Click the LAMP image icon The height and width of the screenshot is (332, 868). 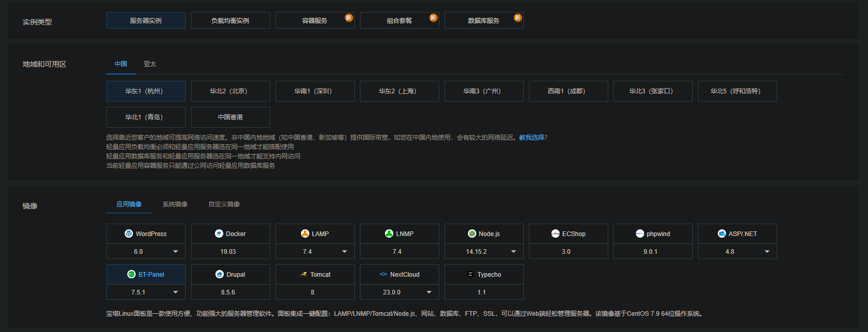pos(305,233)
